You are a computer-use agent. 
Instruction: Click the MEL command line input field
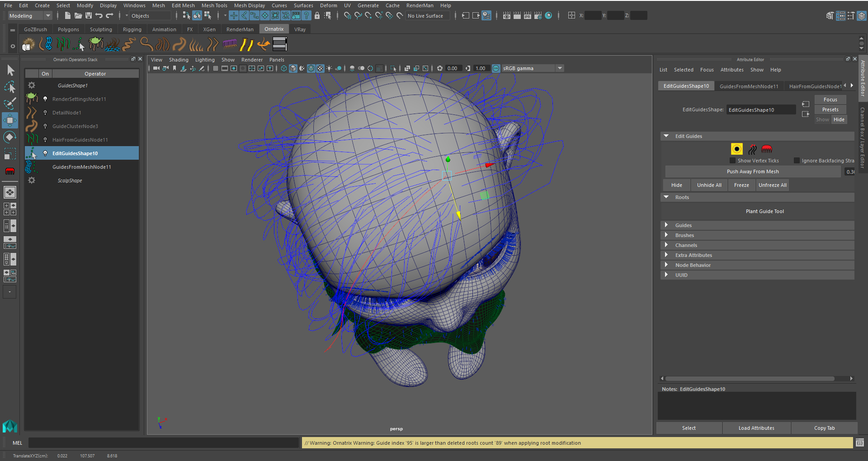[163, 443]
